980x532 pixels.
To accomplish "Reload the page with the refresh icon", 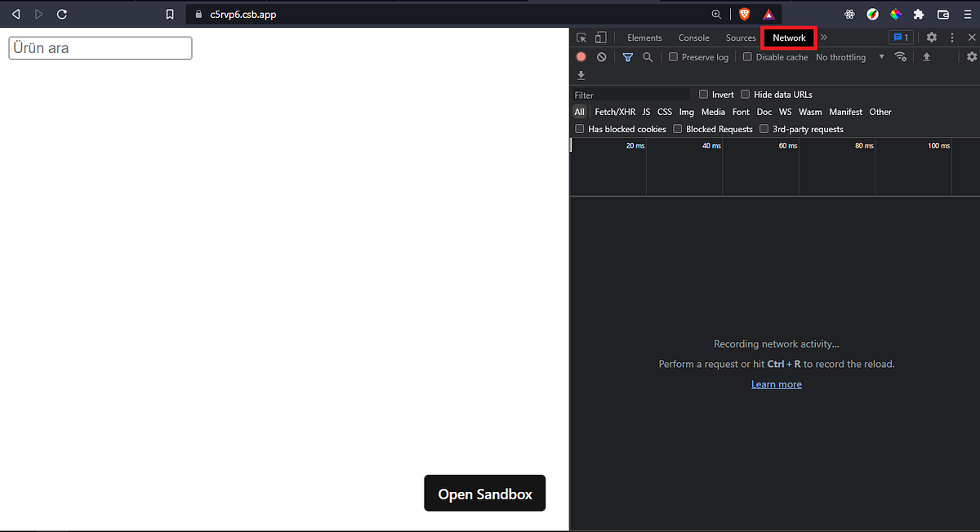I will (x=62, y=14).
